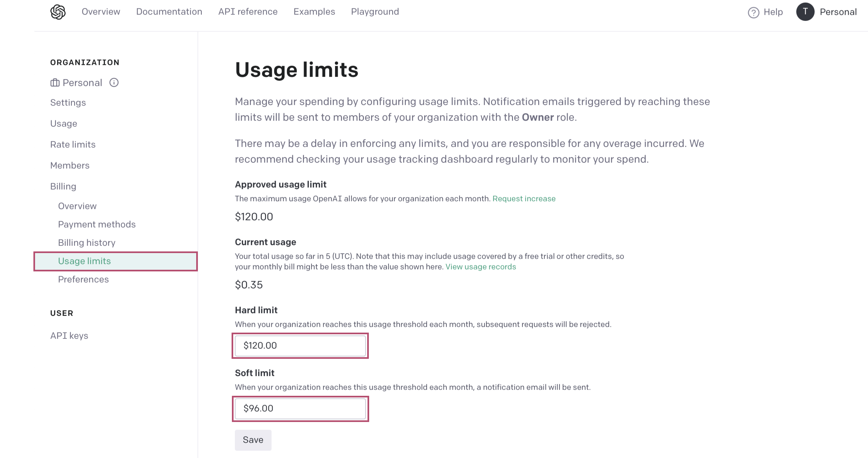Select Examples in the top navigation
This screenshot has width=868, height=458.
coord(314,12)
